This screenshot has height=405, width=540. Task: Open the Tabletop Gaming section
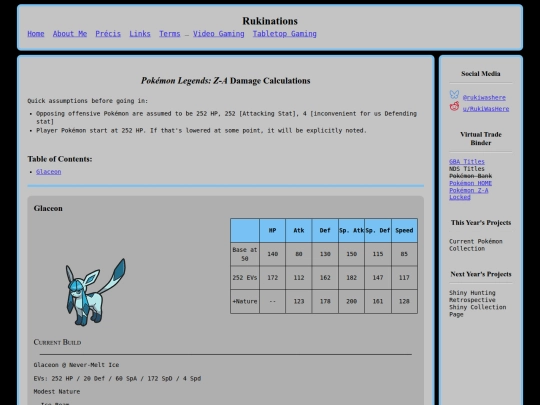pyautogui.click(x=284, y=34)
